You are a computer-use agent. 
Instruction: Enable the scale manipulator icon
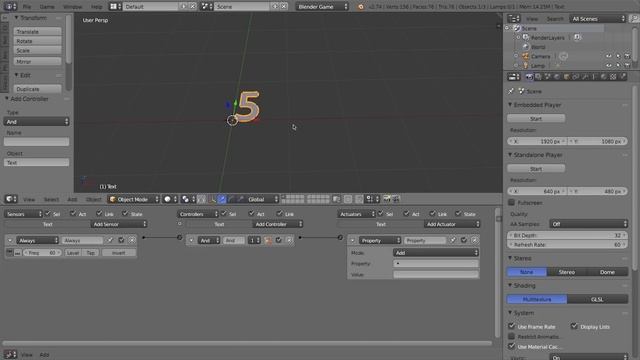pos(241,199)
